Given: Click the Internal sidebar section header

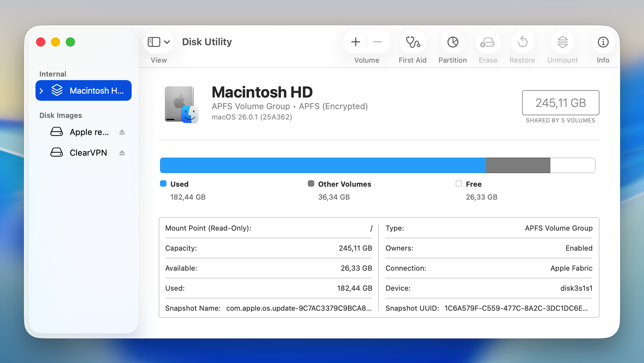Looking at the screenshot, I should coord(53,74).
